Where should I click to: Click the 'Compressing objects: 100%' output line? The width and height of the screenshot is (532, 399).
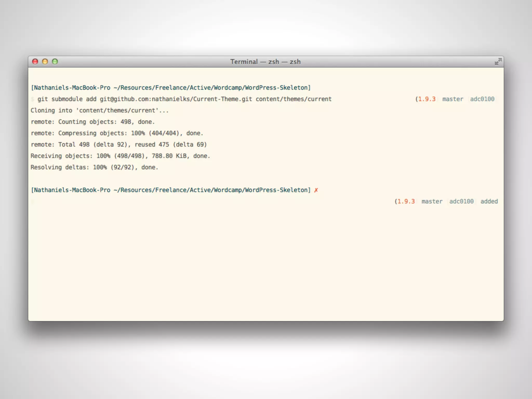coord(117,133)
